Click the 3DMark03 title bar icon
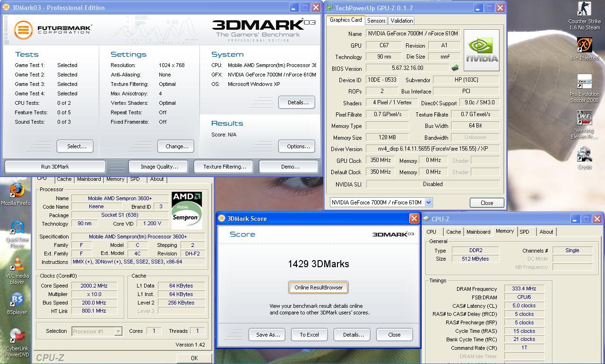This screenshot has height=364, width=605. [7, 8]
